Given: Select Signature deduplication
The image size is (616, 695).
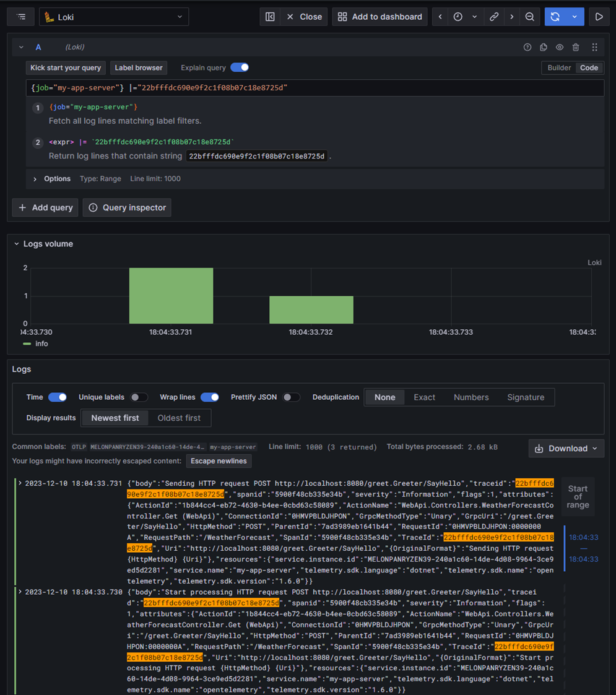Looking at the screenshot, I should pyautogui.click(x=526, y=397).
